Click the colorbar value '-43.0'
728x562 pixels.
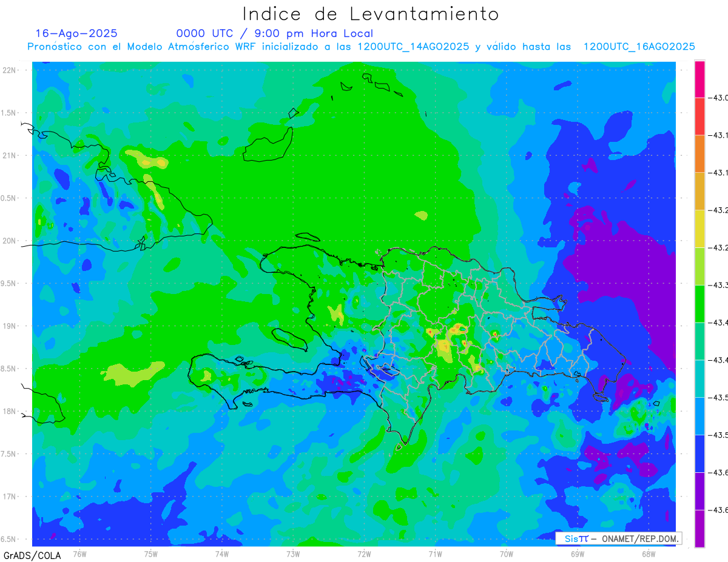coord(718,98)
